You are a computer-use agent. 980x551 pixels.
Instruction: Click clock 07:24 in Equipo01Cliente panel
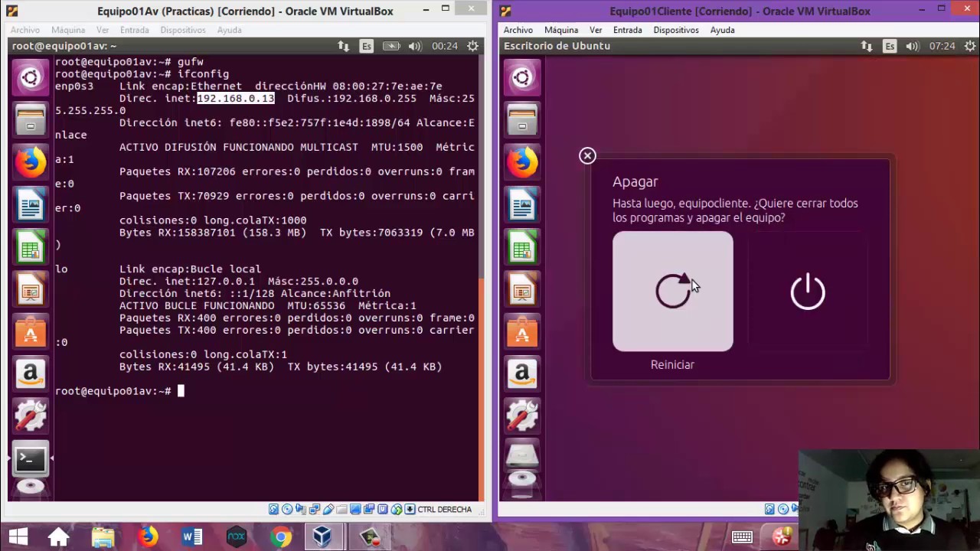click(942, 46)
